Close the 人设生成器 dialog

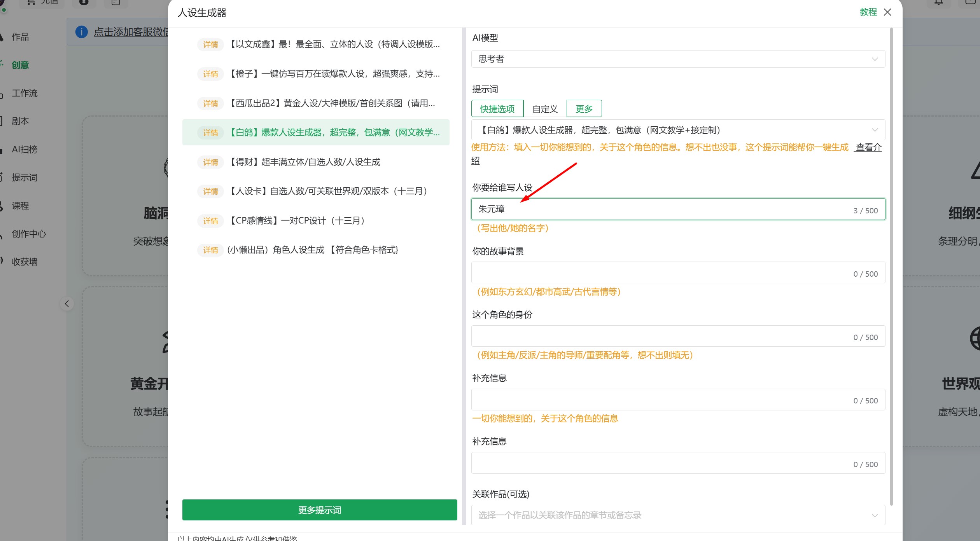coord(887,12)
